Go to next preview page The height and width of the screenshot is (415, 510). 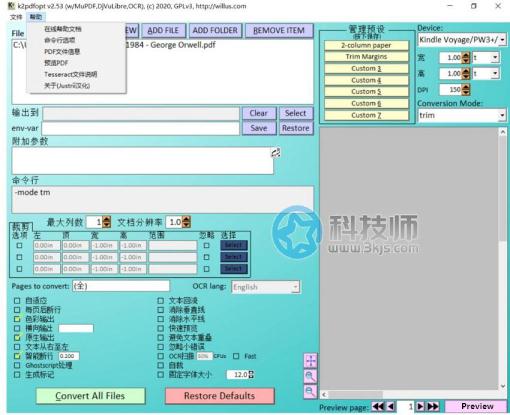click(420, 406)
